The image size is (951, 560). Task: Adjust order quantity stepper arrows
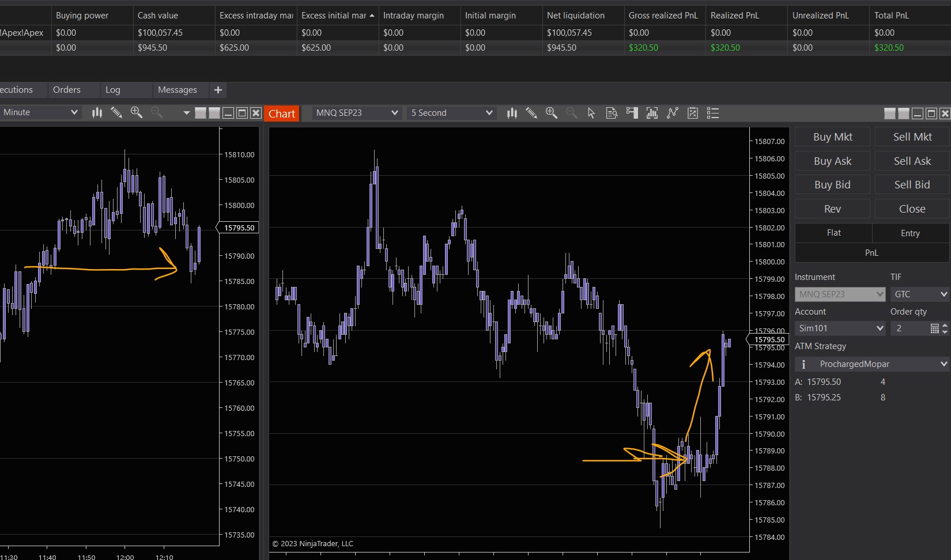tap(945, 328)
